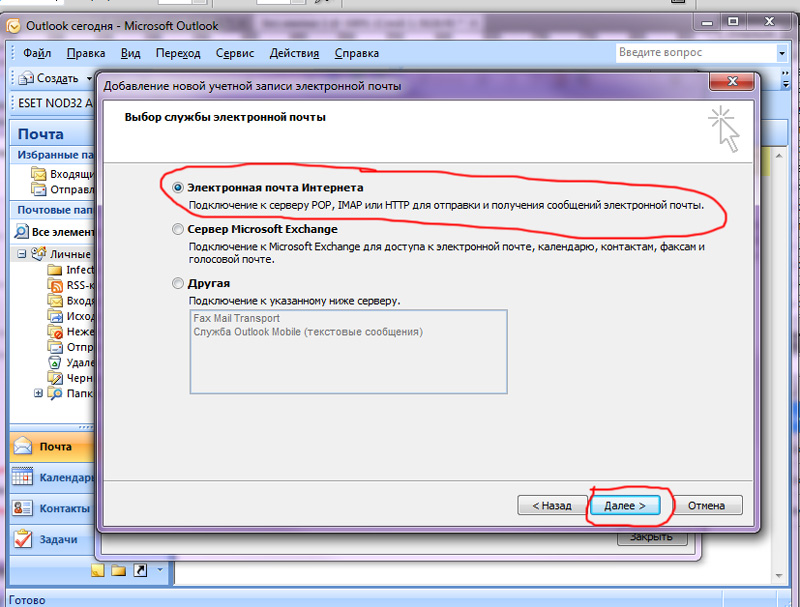Select the Другая radio button
The width and height of the screenshot is (800, 607).
click(179, 283)
